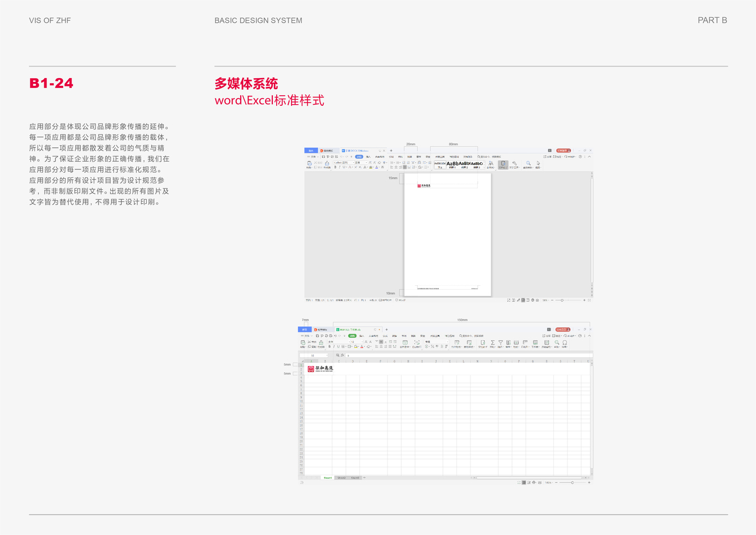Insert AutoSum sigma in Excel
This screenshot has height=535, width=756.
point(493,343)
